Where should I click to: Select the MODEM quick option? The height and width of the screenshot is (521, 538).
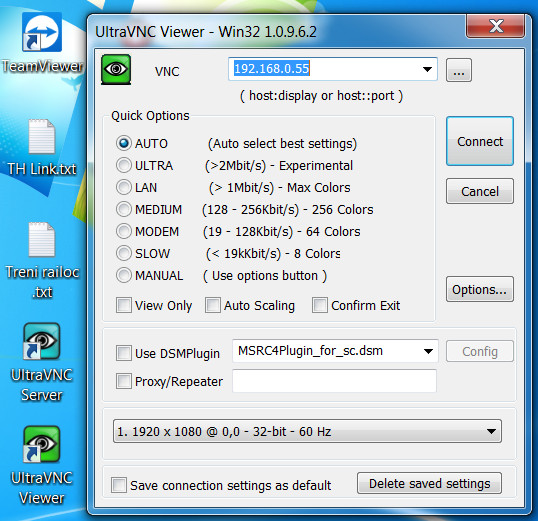[x=124, y=231]
